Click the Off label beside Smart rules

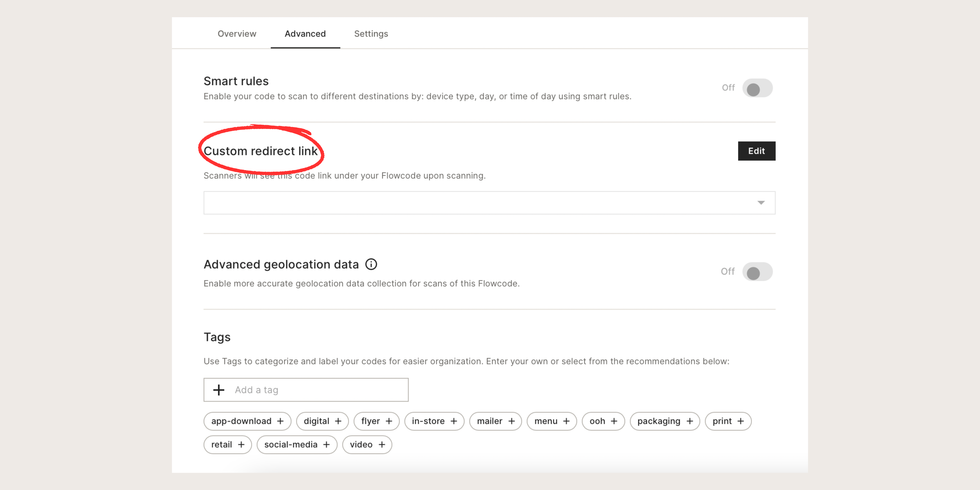(728, 88)
